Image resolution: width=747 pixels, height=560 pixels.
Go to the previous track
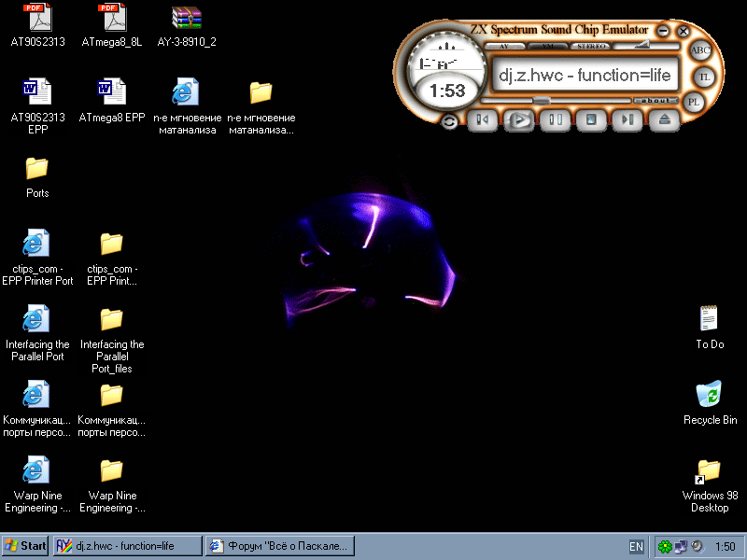tap(482, 119)
